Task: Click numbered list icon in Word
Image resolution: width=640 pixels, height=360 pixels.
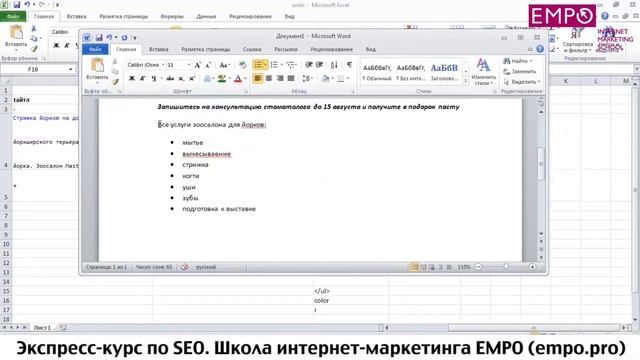Action: [x=274, y=65]
